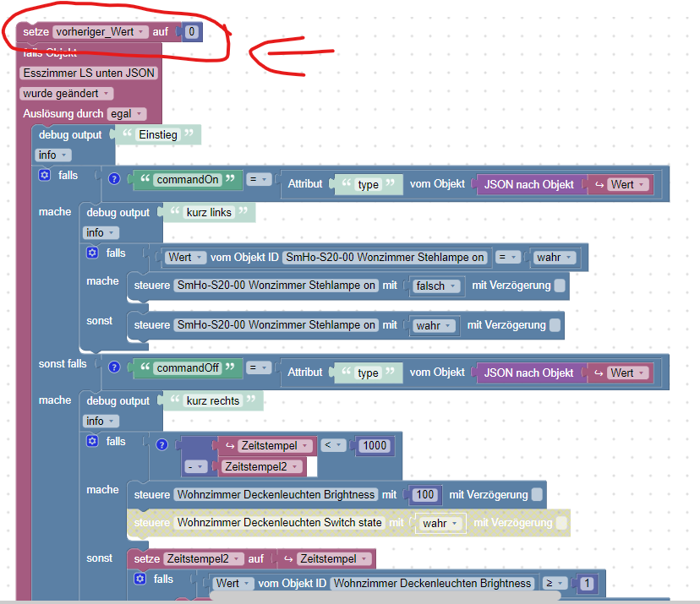
Task: Open Zeitstempel2 dropdown in setze block
Action: [204, 558]
